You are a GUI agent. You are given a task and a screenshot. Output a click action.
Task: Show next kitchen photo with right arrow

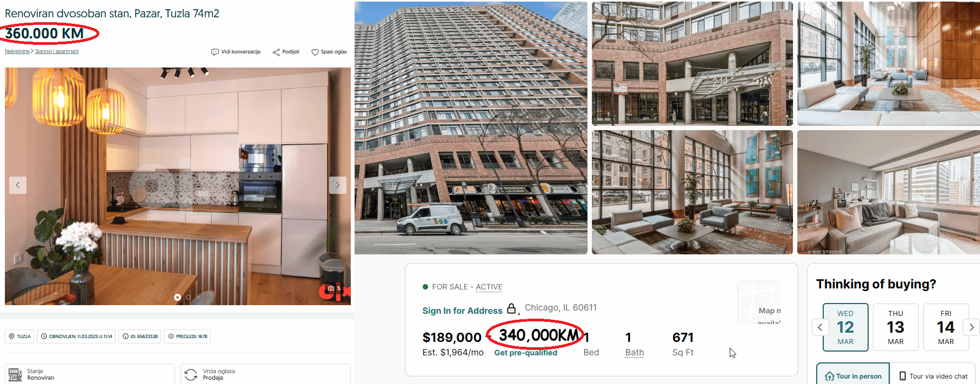click(338, 185)
